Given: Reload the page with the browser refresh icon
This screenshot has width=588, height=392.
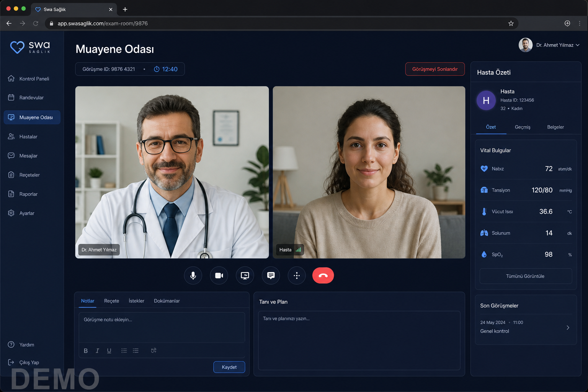Looking at the screenshot, I should pos(36,23).
